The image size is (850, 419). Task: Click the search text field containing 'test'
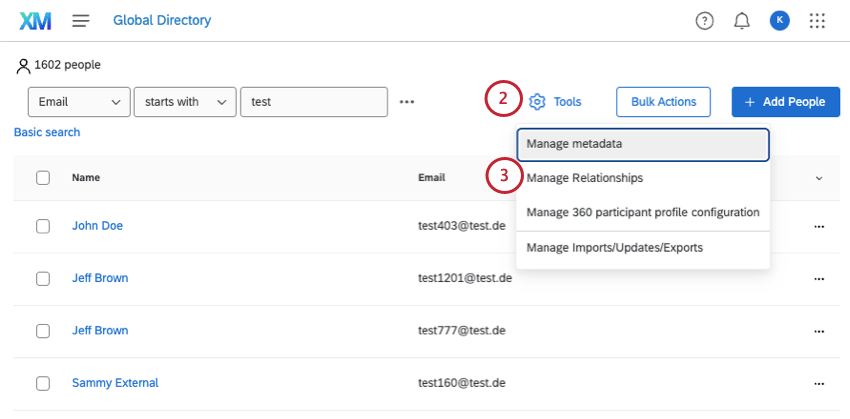click(314, 102)
